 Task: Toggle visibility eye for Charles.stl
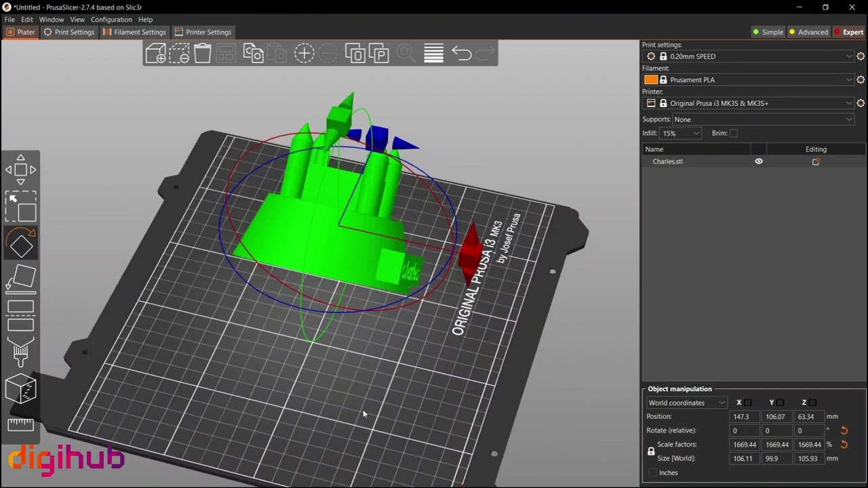(759, 161)
